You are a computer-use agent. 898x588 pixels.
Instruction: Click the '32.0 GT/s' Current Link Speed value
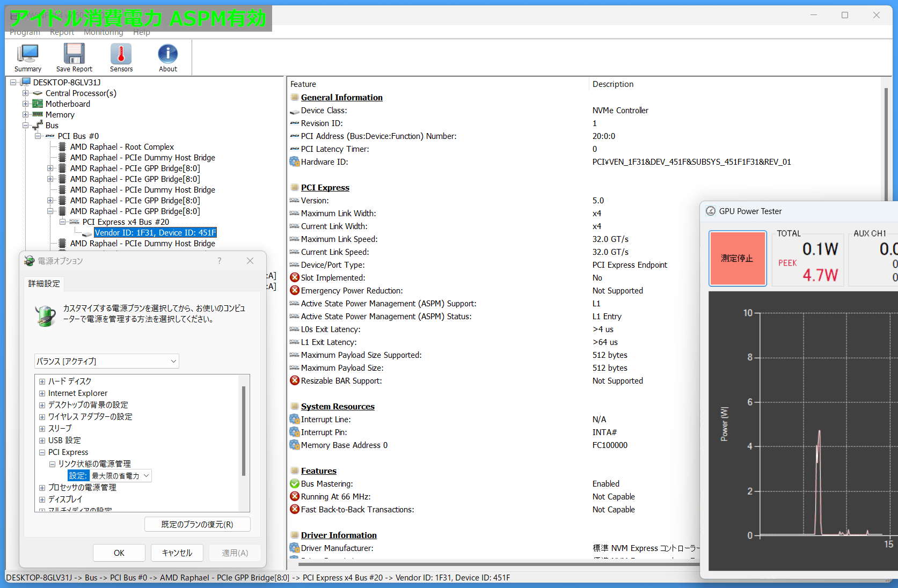610,252
